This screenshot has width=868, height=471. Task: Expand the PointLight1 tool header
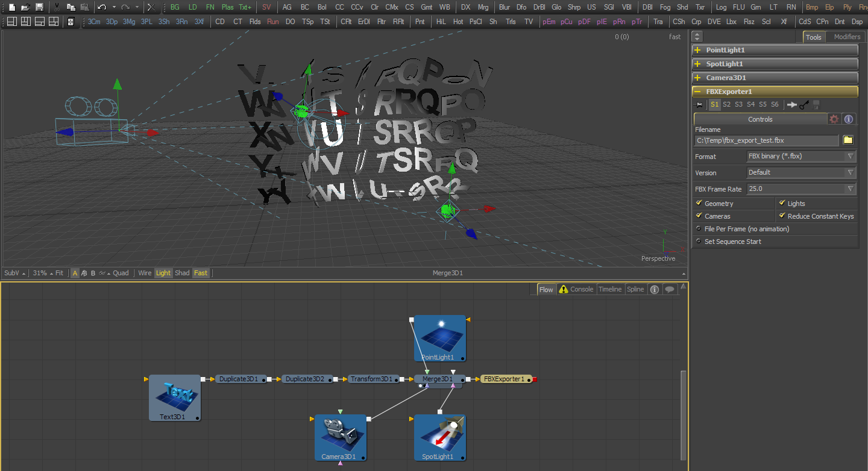coord(775,50)
